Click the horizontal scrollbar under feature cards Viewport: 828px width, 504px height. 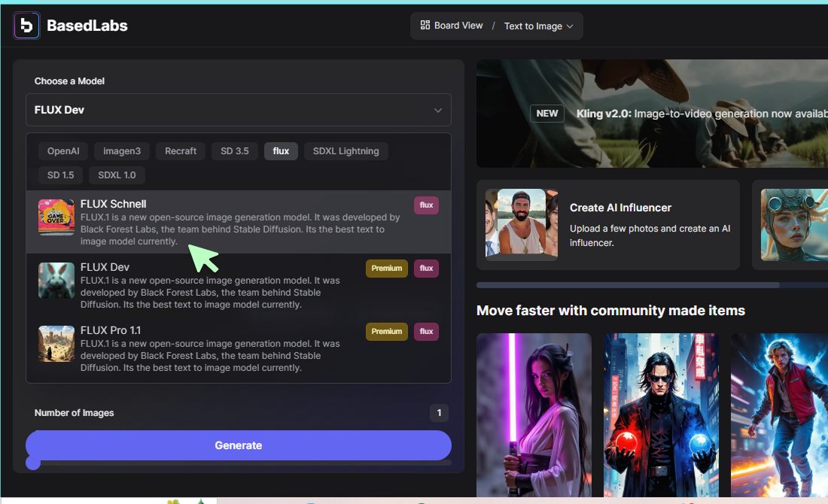[x=628, y=285]
